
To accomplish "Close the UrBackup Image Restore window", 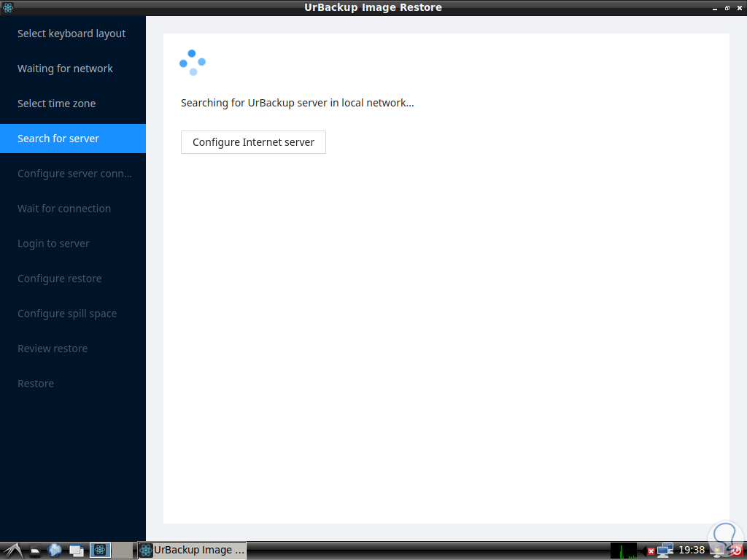I will 739,8.
